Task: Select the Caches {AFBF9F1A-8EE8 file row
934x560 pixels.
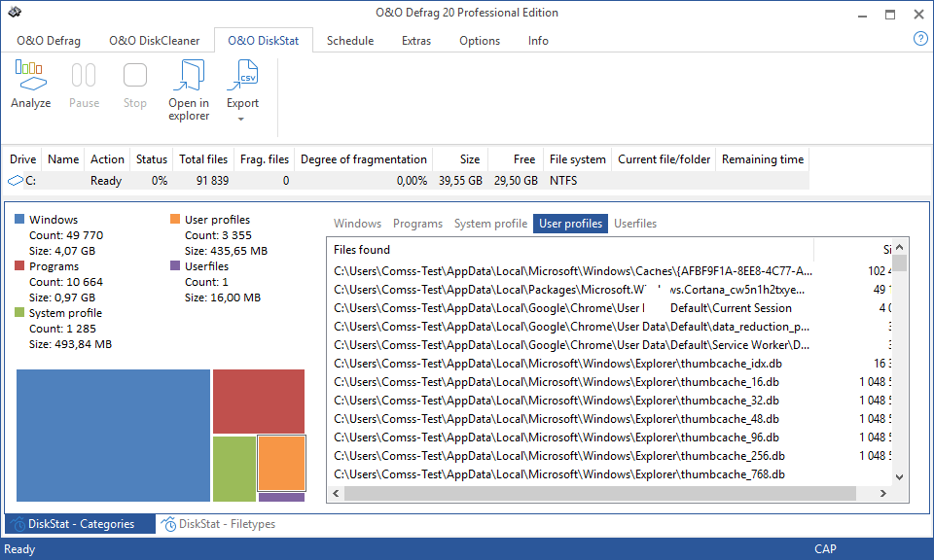Action: (610, 271)
